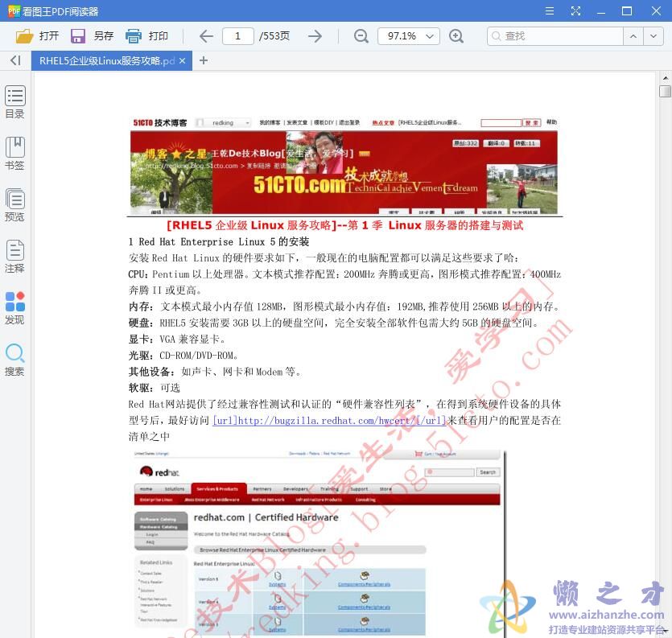Zoom in with the magnifier plus icon

457,36
